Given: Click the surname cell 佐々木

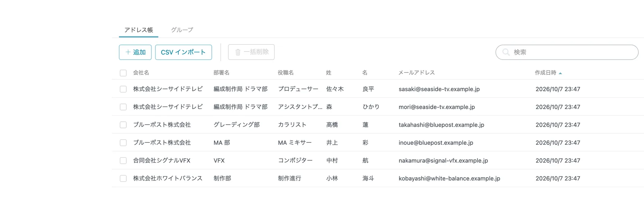Looking at the screenshot, I should click(335, 89).
